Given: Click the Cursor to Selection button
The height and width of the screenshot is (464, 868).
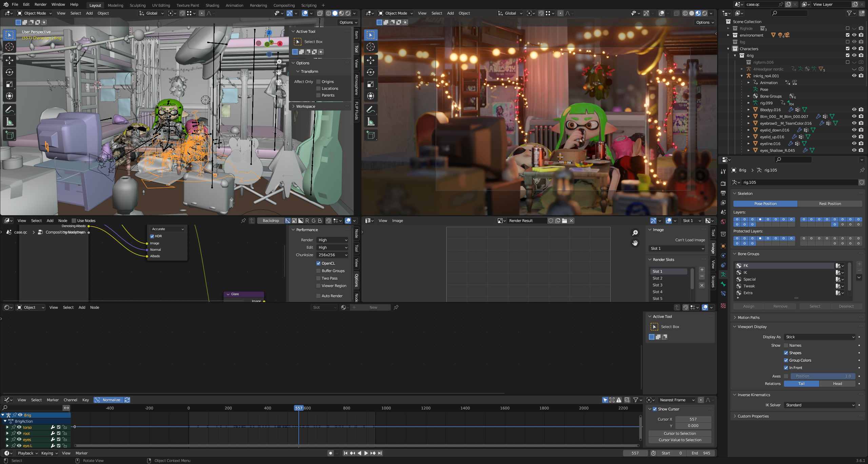Looking at the screenshot, I should (679, 433).
